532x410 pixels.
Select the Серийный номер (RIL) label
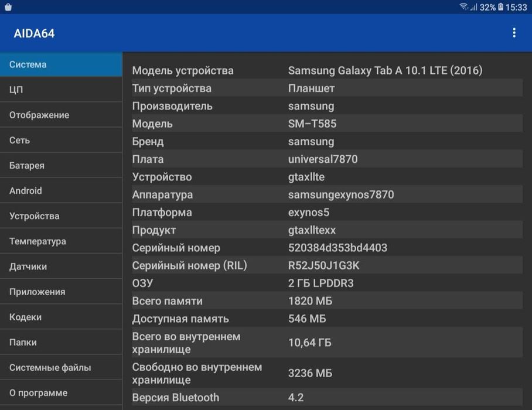(x=189, y=265)
